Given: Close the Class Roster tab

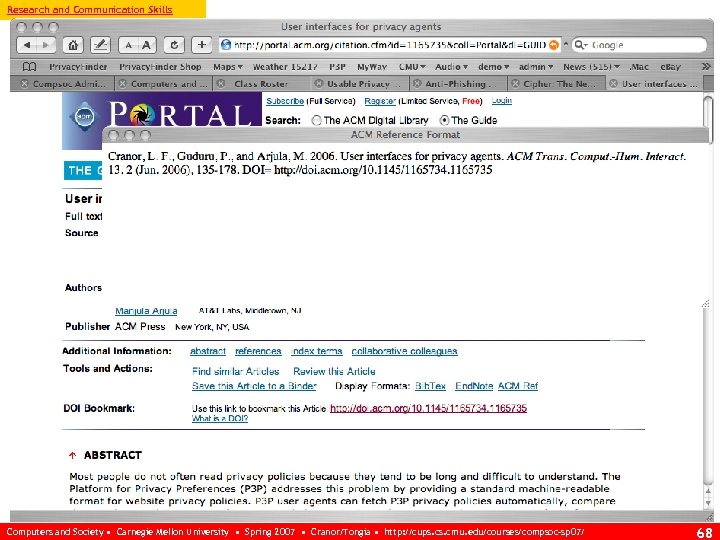Looking at the screenshot, I should pyautogui.click(x=221, y=84).
